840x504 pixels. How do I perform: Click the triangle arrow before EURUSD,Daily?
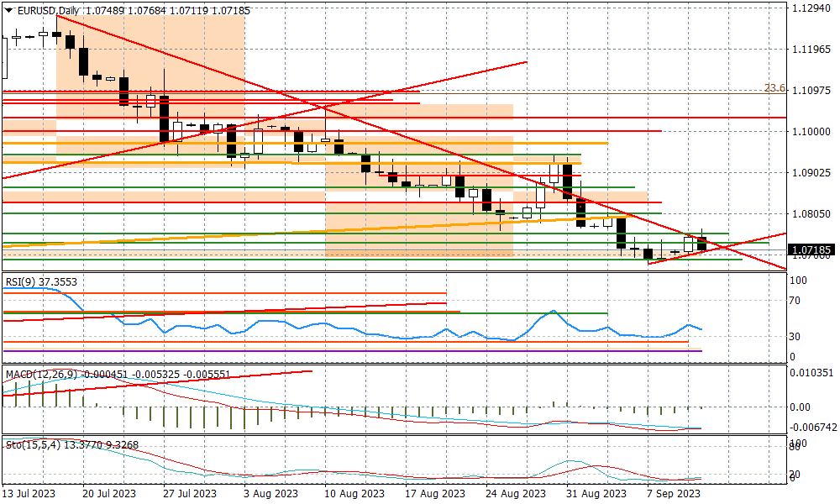click(8, 9)
